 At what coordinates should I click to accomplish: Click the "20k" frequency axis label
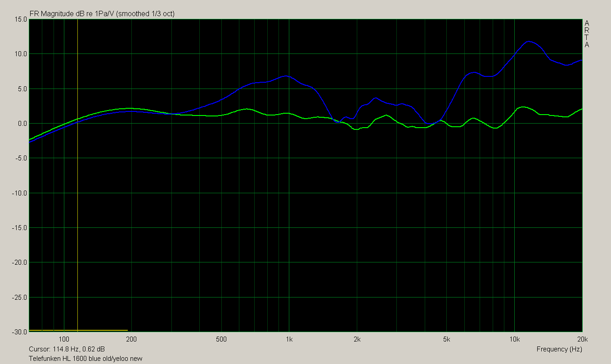coord(582,338)
